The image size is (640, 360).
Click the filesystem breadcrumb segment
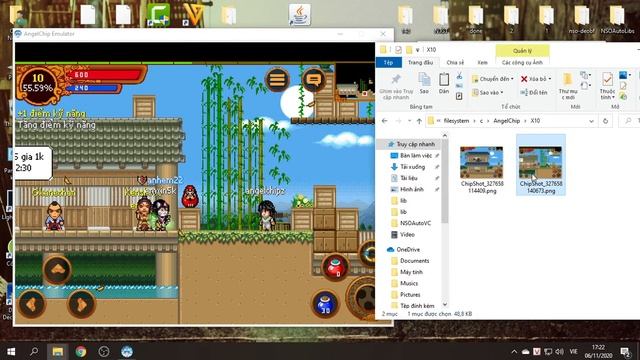[x=456, y=121]
